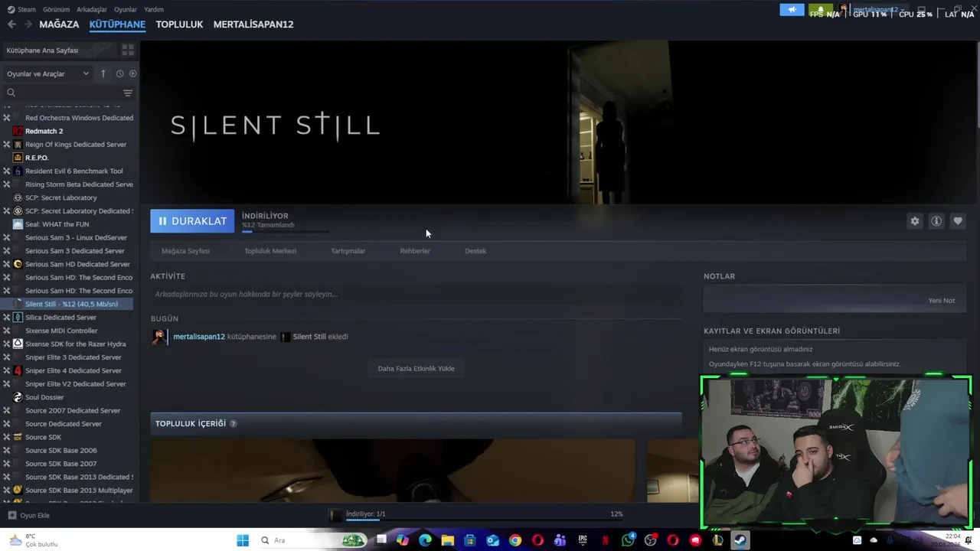Screen dimensions: 980x551
Task: Switch to the KÜTÜPHANE tab
Action: coord(117,24)
